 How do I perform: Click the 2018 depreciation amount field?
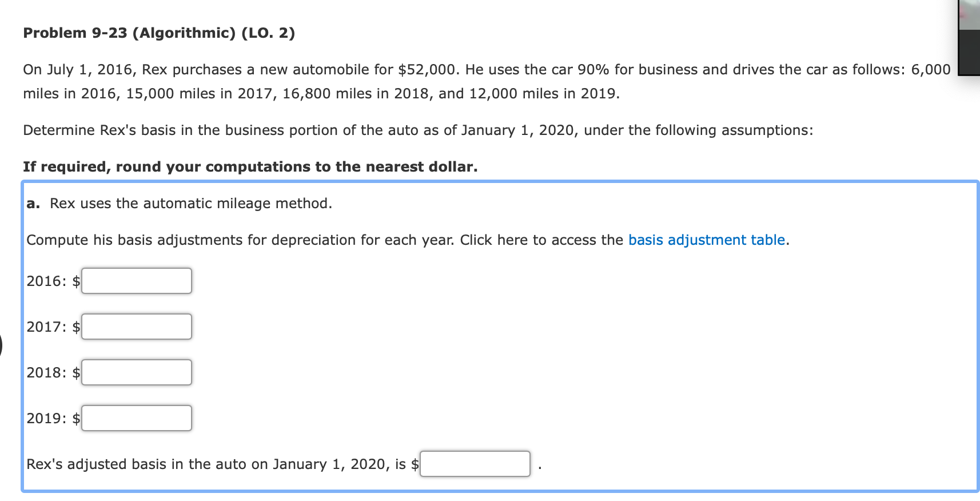(136, 372)
